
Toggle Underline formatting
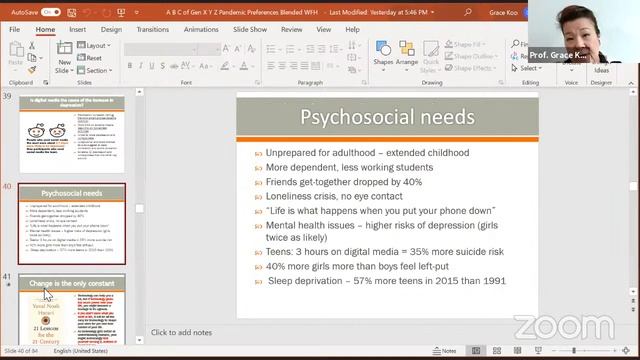click(152, 66)
